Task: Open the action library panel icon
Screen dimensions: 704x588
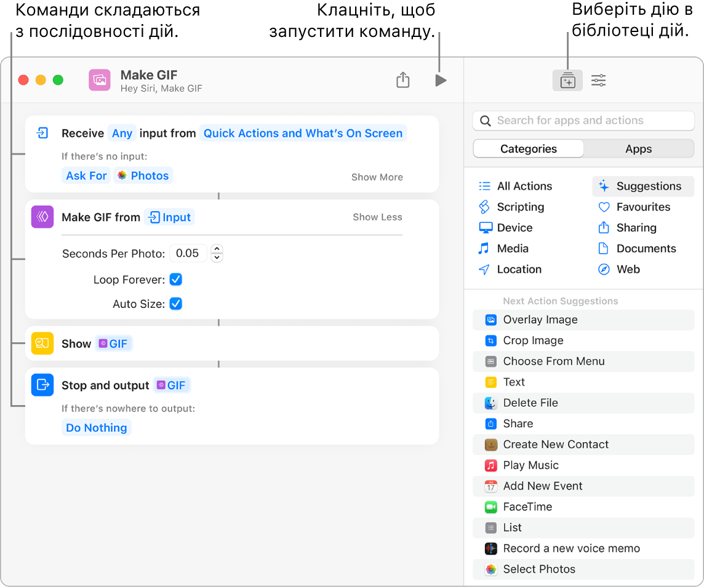Action: (x=567, y=81)
